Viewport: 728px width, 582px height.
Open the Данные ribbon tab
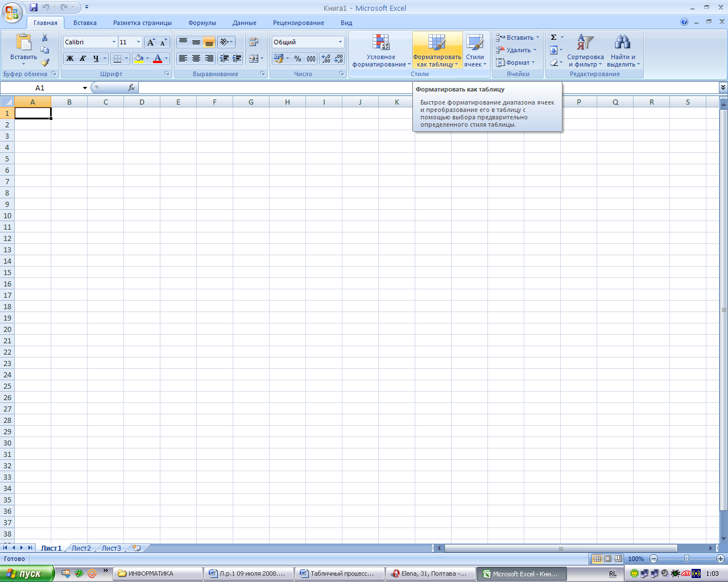245,23
